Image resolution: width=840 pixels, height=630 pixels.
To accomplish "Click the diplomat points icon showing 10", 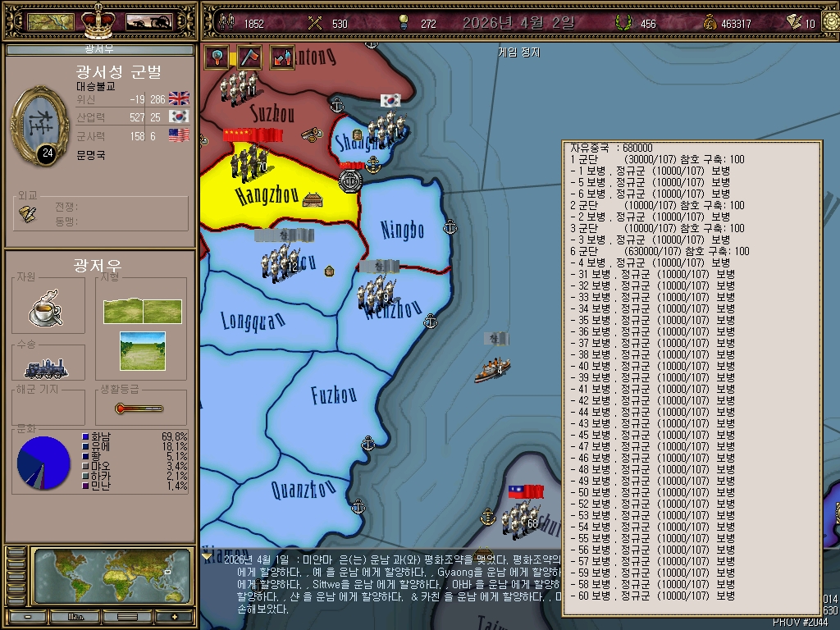I will coord(794,21).
